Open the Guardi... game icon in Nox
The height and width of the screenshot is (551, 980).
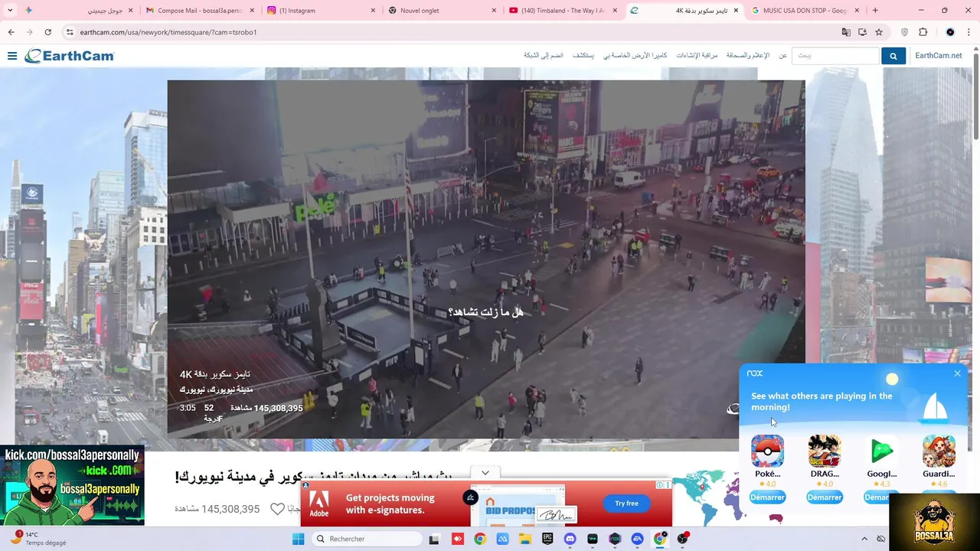[939, 451]
